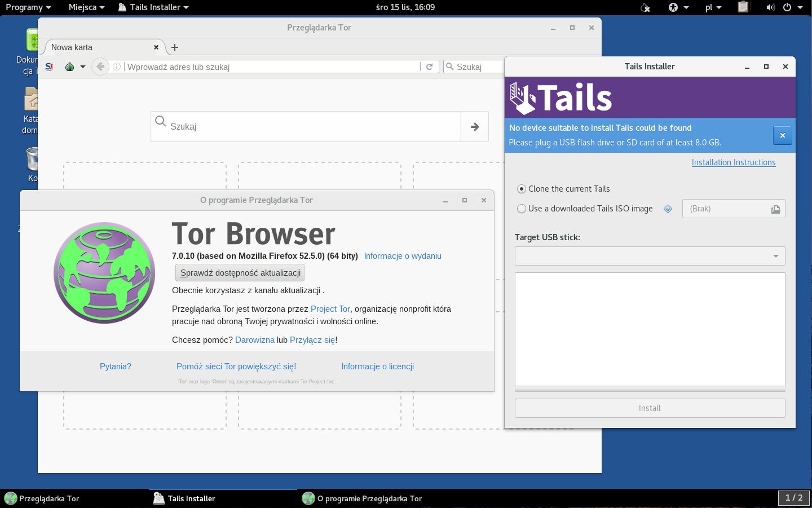Open the accessibility menu in top bar
Viewport: 812px width, 508px height.
pyautogui.click(x=678, y=7)
